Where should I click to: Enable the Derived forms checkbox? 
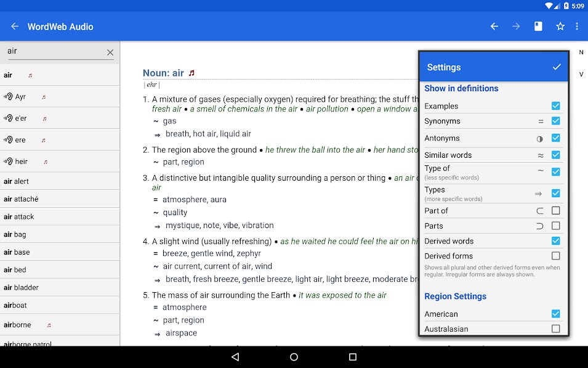pyautogui.click(x=556, y=256)
